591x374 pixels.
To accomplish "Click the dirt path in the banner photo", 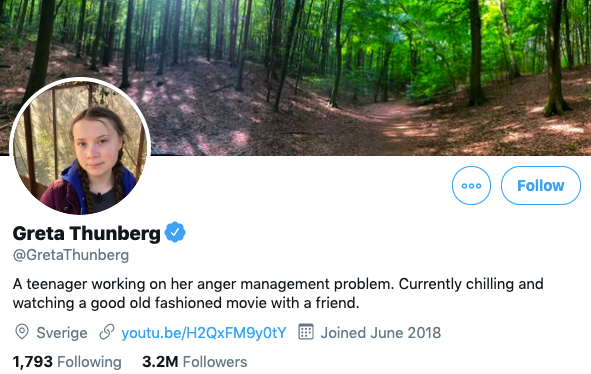I will pos(400,121).
